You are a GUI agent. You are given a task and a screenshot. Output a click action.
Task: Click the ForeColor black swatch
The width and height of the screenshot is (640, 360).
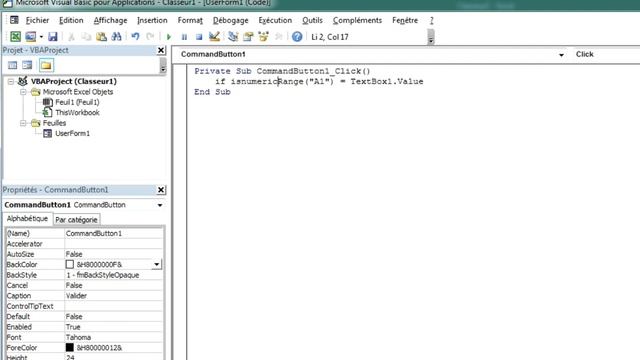pyautogui.click(x=70, y=348)
